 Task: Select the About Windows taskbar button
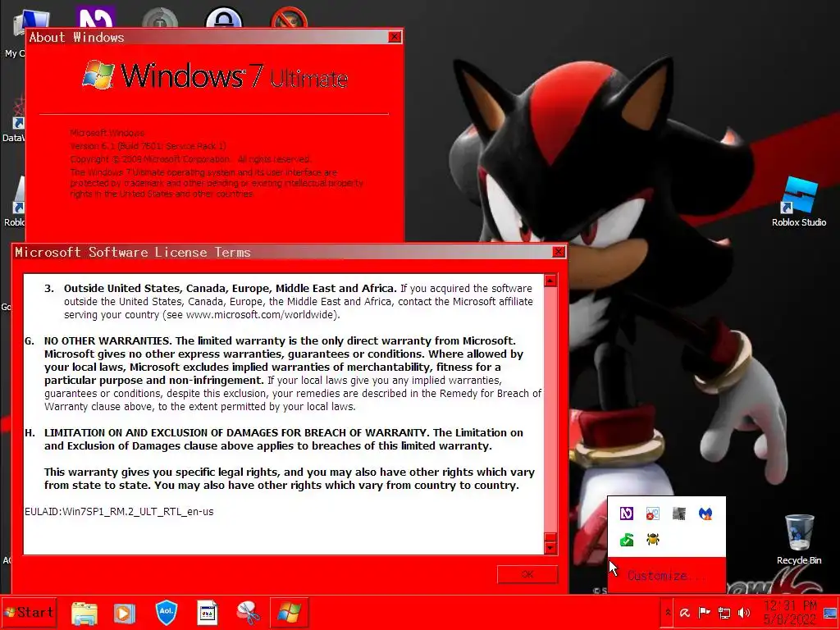click(x=289, y=612)
